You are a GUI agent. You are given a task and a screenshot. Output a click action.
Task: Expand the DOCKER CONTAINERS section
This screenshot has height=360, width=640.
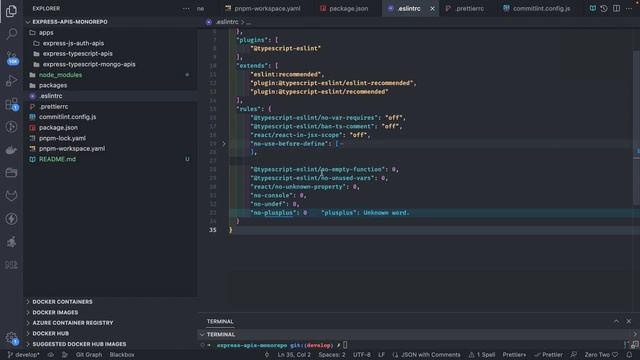click(62, 302)
